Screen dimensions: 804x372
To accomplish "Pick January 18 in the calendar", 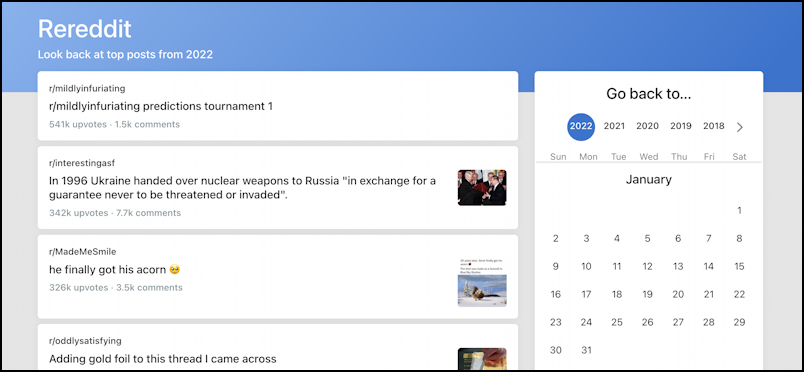I will click(617, 295).
